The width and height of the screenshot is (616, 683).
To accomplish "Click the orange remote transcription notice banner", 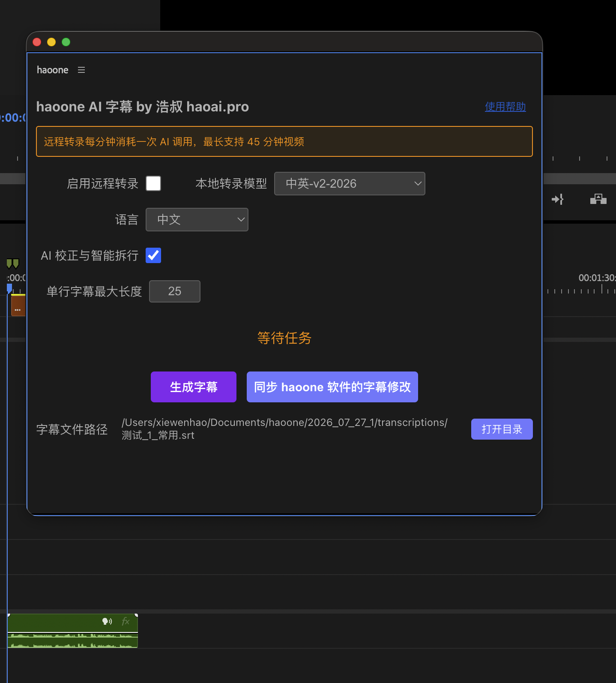I will (x=284, y=141).
